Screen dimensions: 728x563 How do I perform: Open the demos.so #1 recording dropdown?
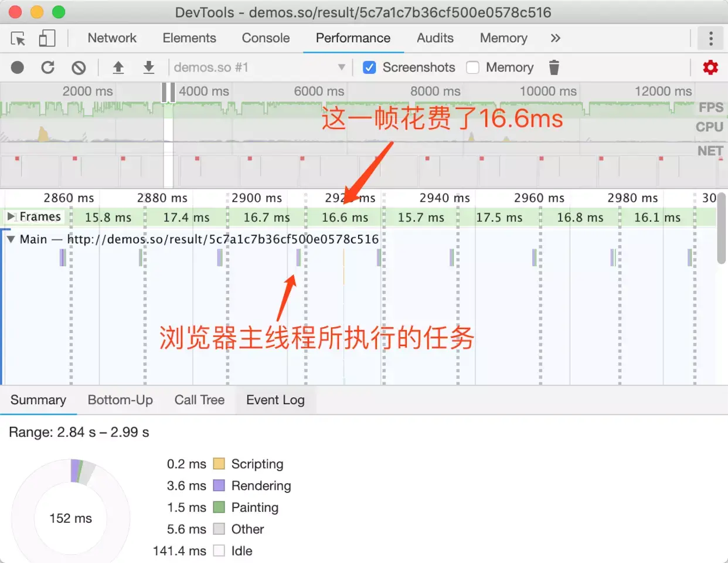(x=259, y=67)
